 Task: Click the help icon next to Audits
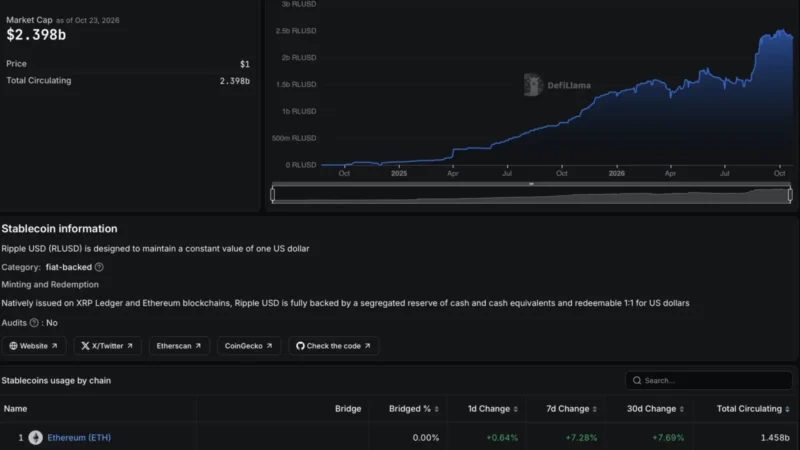34,322
